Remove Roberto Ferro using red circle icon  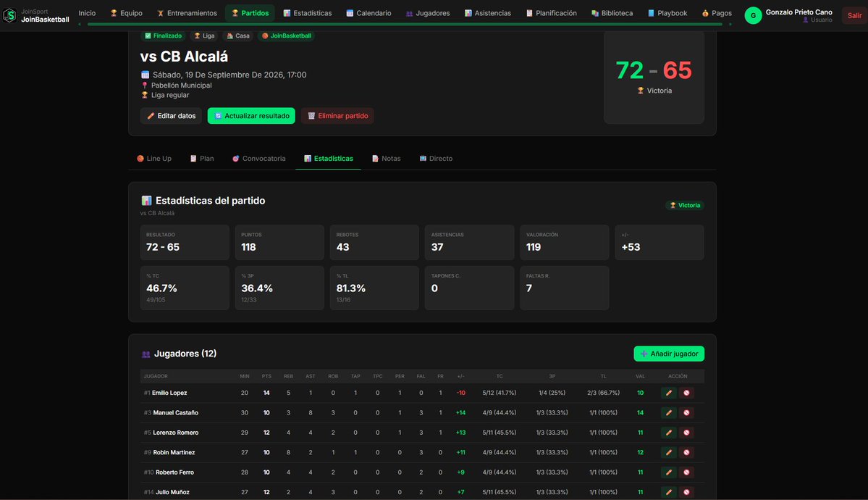click(x=686, y=472)
